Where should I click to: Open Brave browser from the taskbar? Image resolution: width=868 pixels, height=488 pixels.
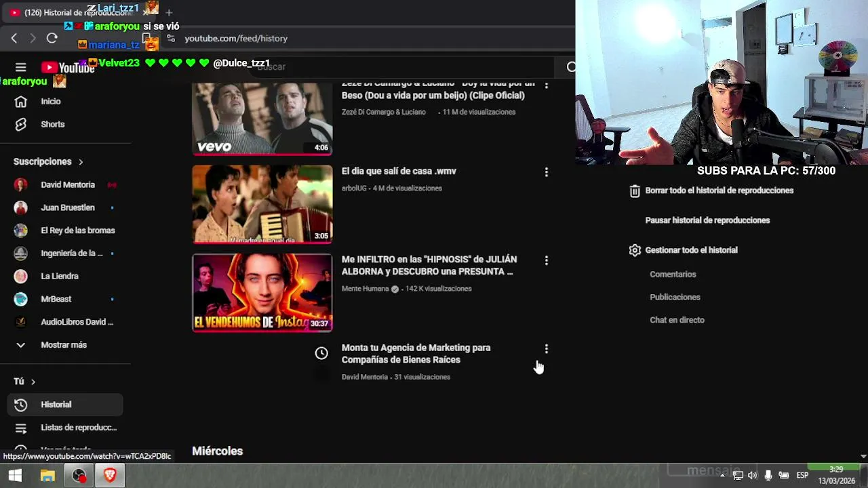click(110, 476)
